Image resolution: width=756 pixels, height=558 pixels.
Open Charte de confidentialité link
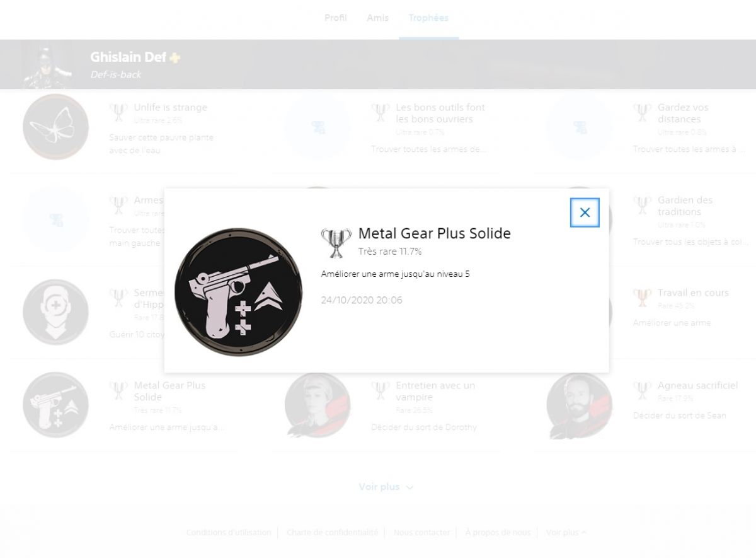tap(333, 532)
